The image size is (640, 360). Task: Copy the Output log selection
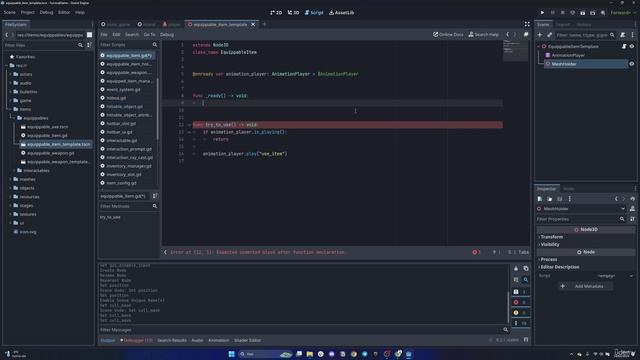tap(526, 269)
